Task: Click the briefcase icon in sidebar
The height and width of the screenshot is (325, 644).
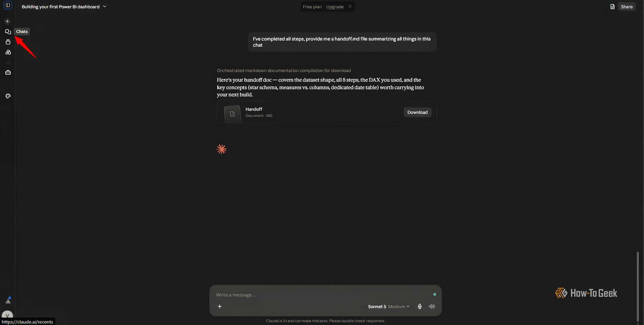Action: [x=8, y=73]
